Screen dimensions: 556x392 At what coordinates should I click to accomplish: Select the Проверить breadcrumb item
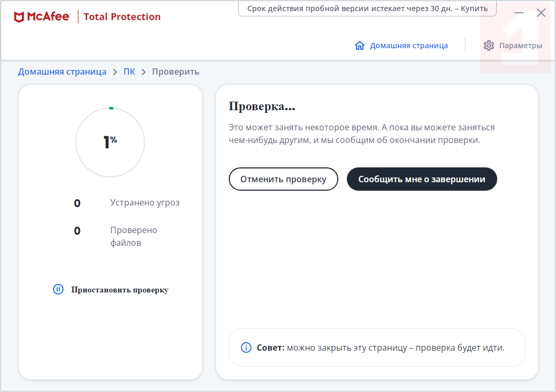point(176,72)
